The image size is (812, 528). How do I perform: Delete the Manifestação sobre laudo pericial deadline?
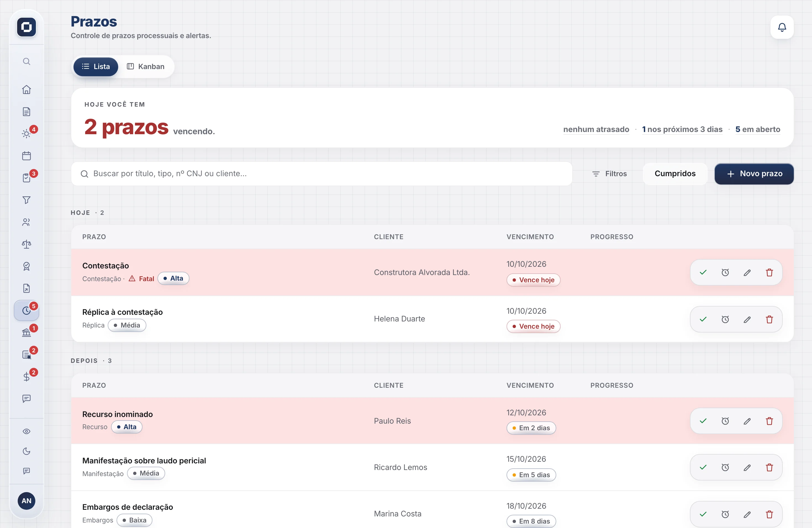(x=769, y=467)
